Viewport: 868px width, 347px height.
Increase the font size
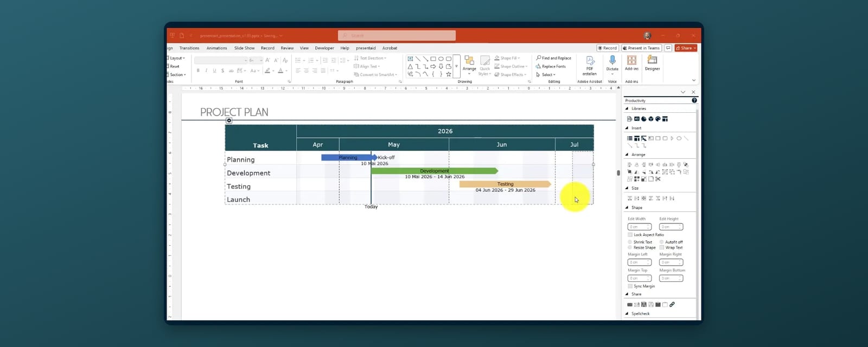click(x=267, y=60)
